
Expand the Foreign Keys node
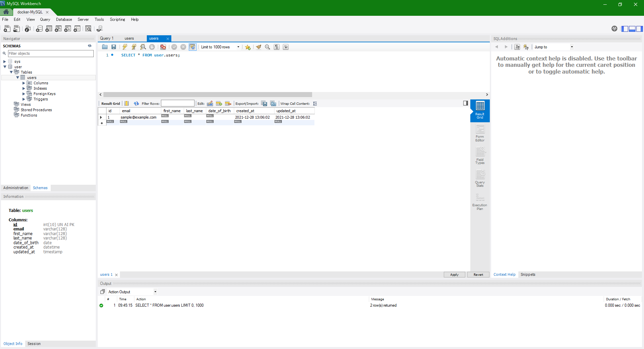(x=24, y=94)
